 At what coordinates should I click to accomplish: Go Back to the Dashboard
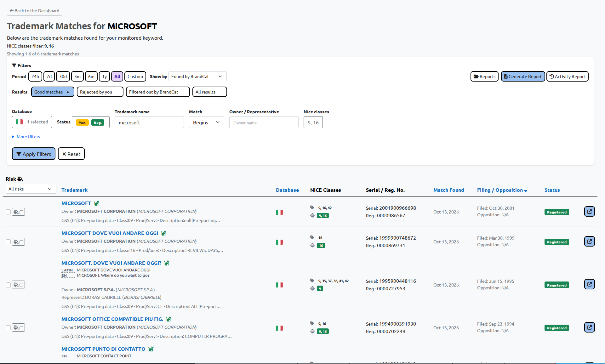[34, 11]
